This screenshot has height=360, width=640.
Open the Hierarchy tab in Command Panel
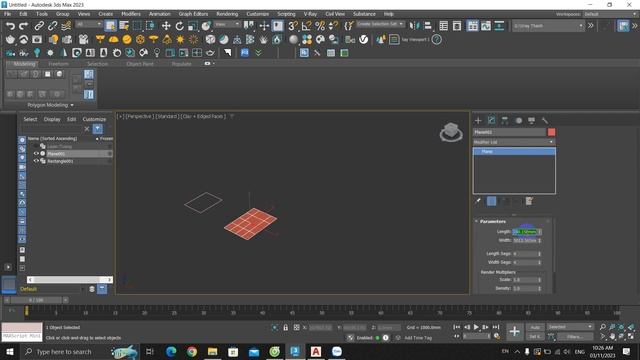pos(504,120)
